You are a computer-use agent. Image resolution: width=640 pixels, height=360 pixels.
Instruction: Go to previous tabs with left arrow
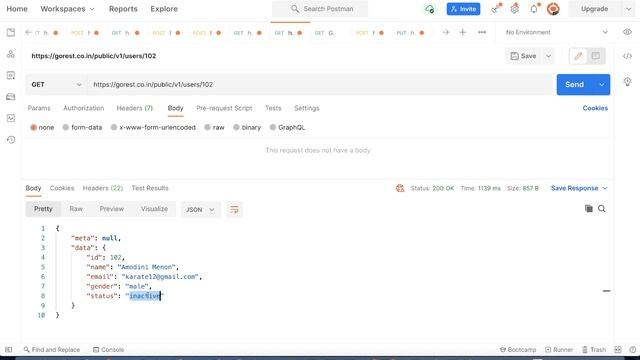[x=28, y=32]
